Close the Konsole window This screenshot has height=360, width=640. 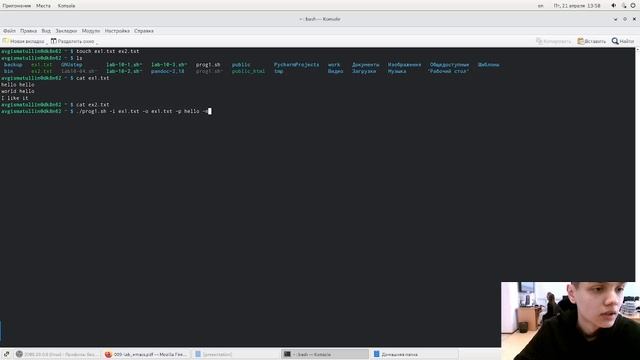point(634,19)
